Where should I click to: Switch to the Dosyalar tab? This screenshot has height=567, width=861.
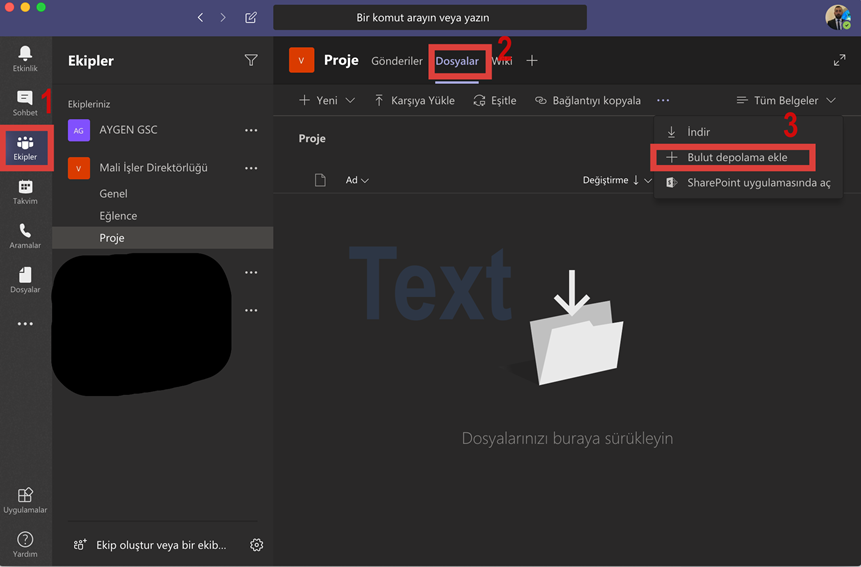click(x=457, y=61)
